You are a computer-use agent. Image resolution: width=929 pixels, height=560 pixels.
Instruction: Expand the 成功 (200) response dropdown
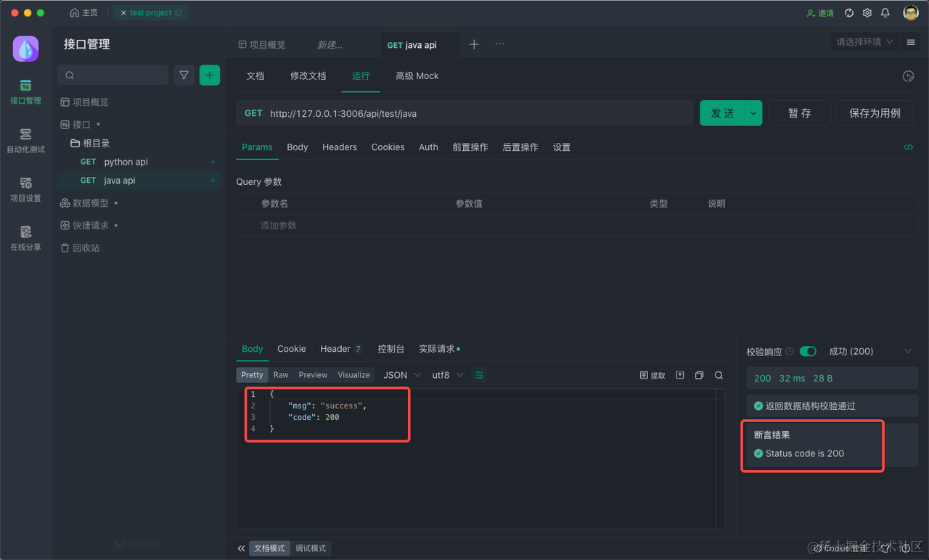(x=870, y=351)
